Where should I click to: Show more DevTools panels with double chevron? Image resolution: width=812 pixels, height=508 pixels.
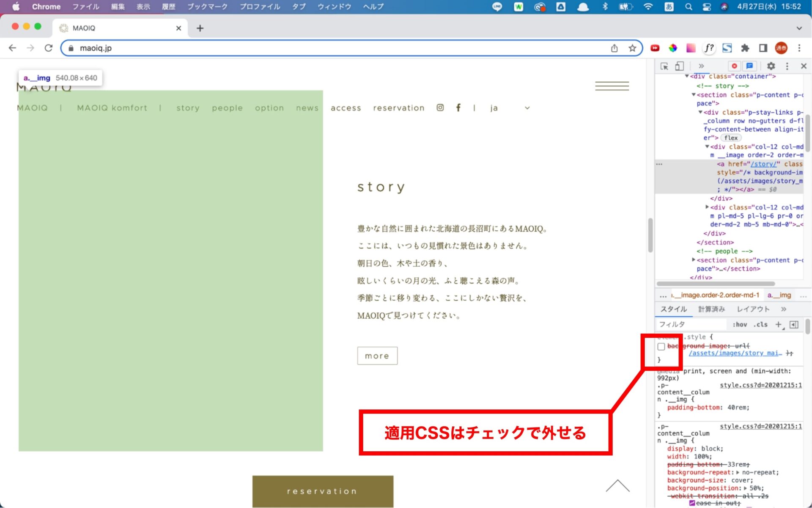pos(701,66)
